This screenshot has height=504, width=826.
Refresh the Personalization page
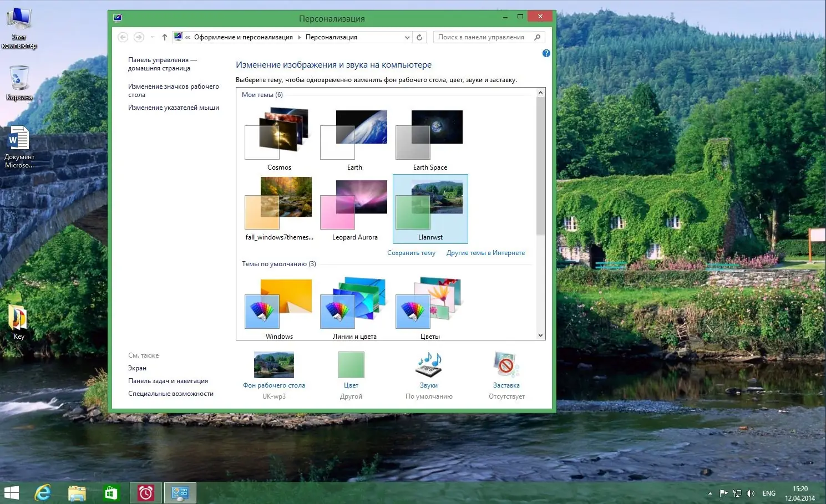(419, 37)
